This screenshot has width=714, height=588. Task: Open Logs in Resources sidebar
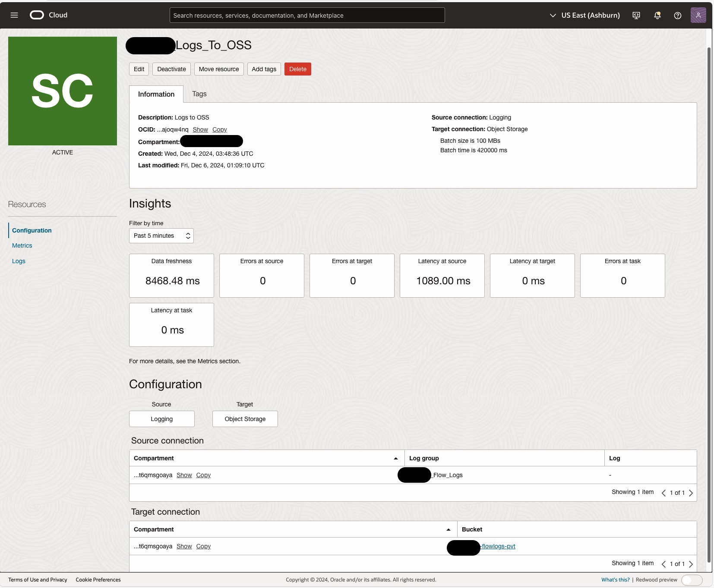point(19,261)
